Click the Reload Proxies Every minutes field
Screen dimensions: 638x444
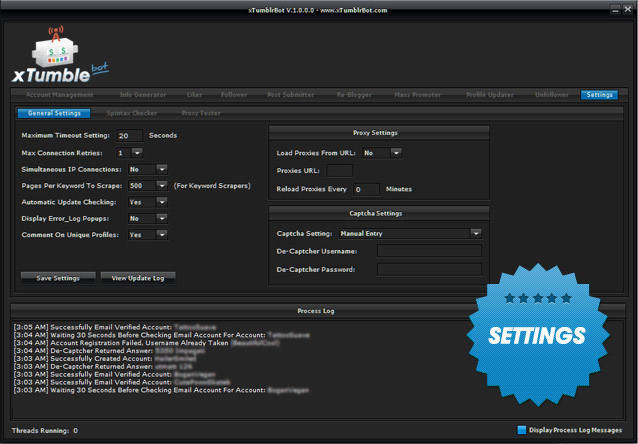pyautogui.click(x=366, y=189)
